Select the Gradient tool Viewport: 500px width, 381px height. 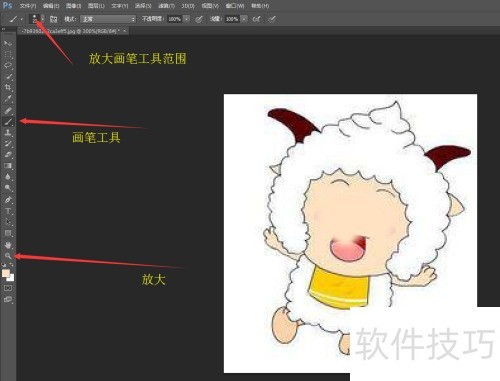coord(8,166)
